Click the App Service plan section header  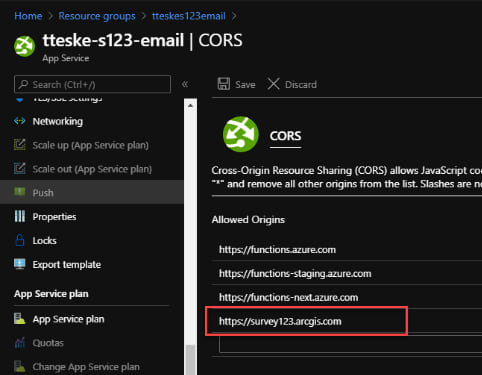click(x=51, y=294)
